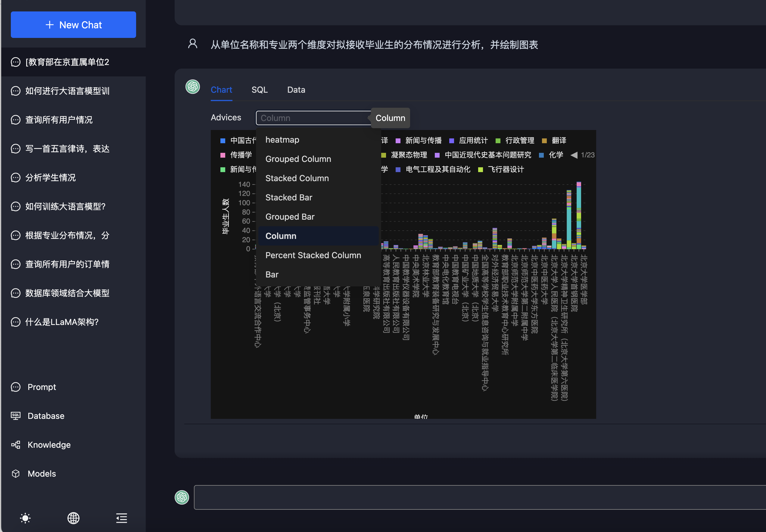Screen dimensions: 766x532
Task: Toggle light/dark theme sun icon
Action: 25,518
